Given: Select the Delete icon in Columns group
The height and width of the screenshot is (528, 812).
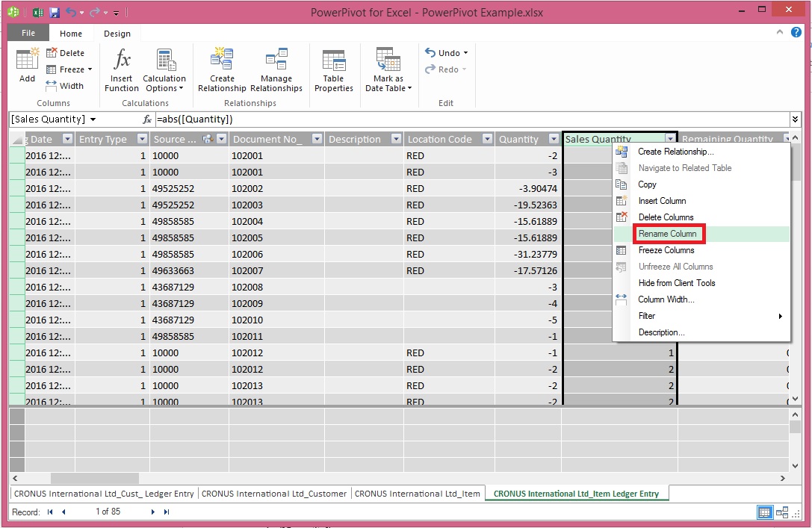Looking at the screenshot, I should [x=66, y=52].
